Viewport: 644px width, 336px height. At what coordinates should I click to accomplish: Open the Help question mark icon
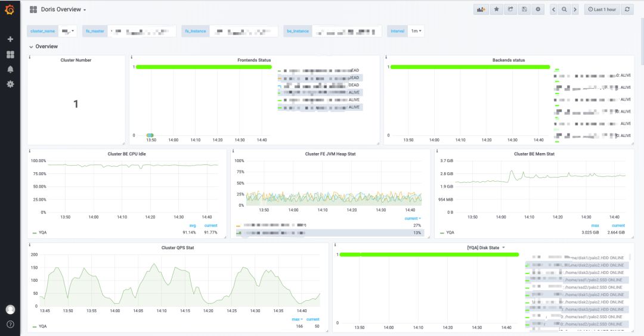point(10,324)
